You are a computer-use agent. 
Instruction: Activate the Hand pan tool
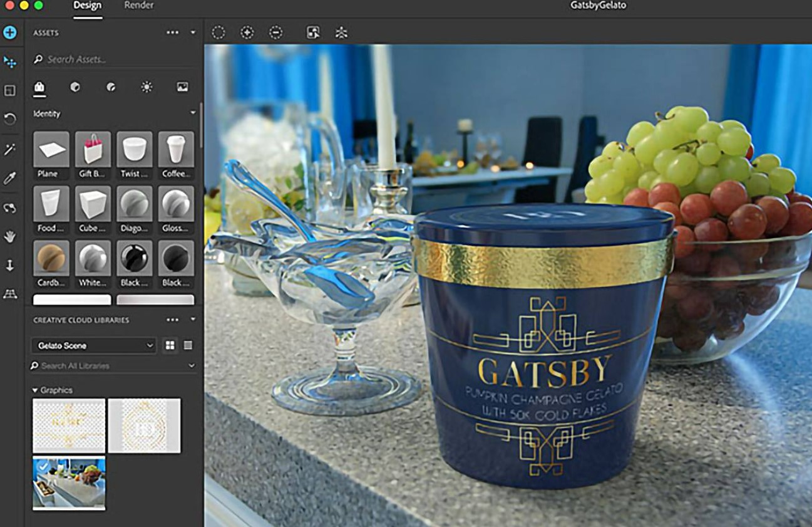click(x=10, y=237)
